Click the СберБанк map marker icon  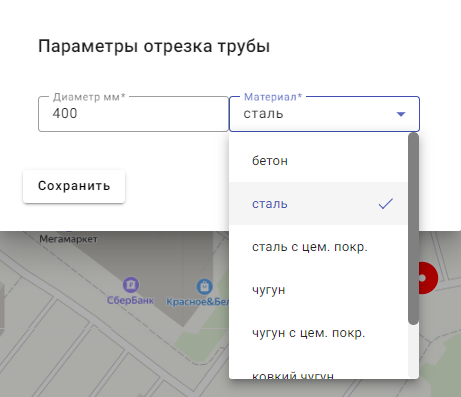[x=131, y=285]
